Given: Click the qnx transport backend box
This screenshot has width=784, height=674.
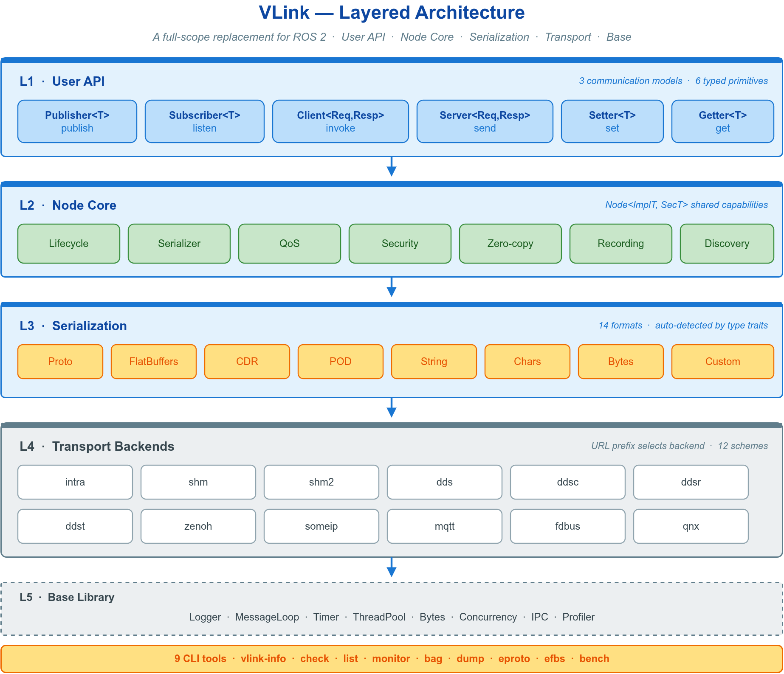Looking at the screenshot, I should (691, 526).
